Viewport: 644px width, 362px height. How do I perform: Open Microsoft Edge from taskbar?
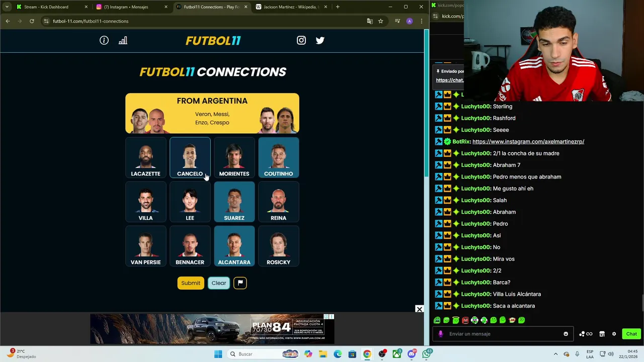(x=338, y=354)
